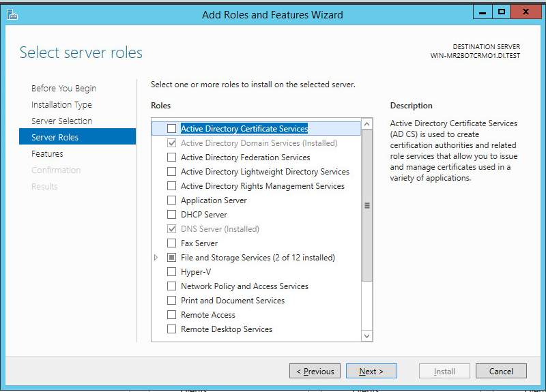Select Network Policy and Access Services label
This screenshot has width=546, height=392.
click(244, 286)
